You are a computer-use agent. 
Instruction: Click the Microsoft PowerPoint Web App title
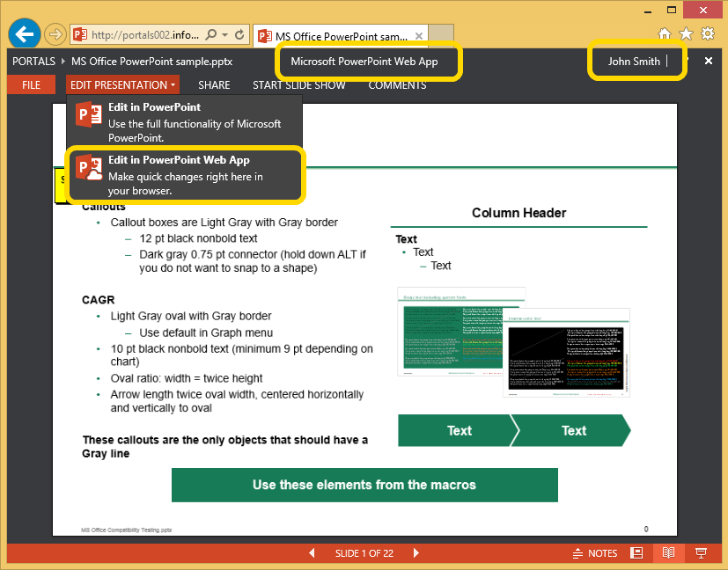(364, 62)
